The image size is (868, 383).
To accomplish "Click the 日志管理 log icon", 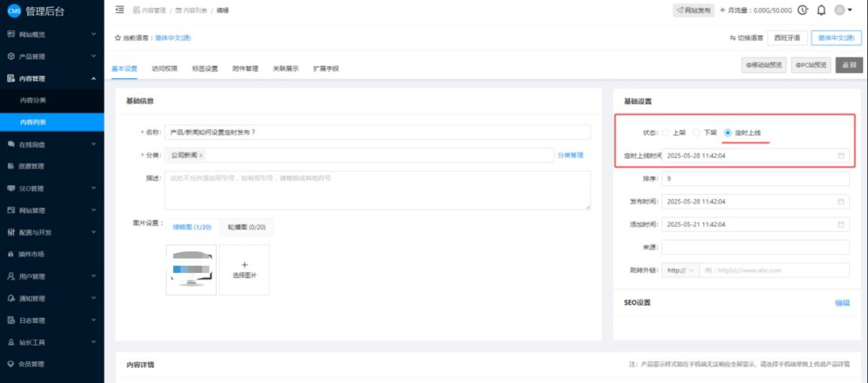I will 11,320.
